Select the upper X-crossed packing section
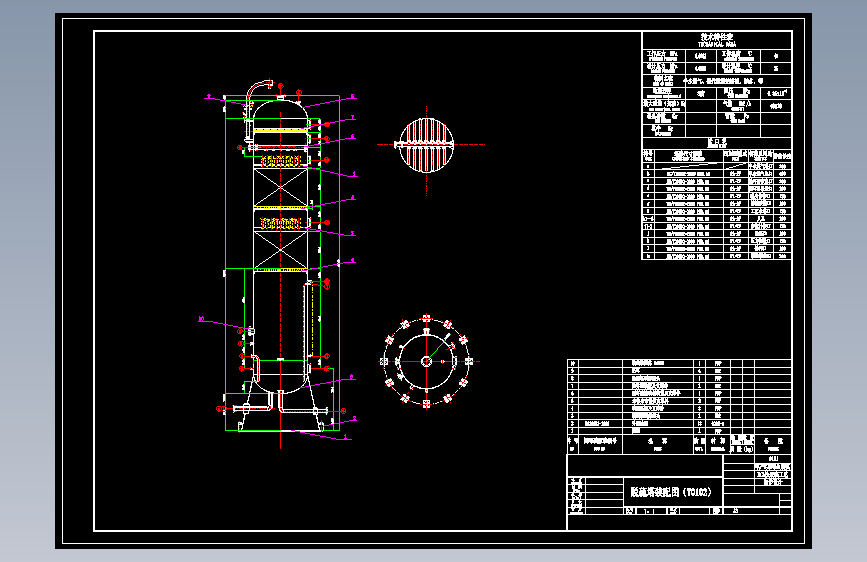Screen dimensions: 867x562 pos(280,188)
